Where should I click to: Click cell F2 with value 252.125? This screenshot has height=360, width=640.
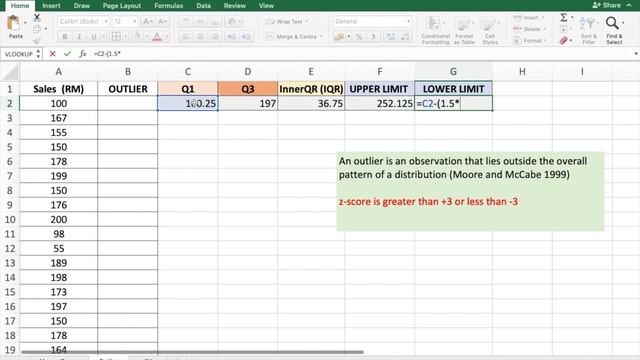(x=380, y=104)
